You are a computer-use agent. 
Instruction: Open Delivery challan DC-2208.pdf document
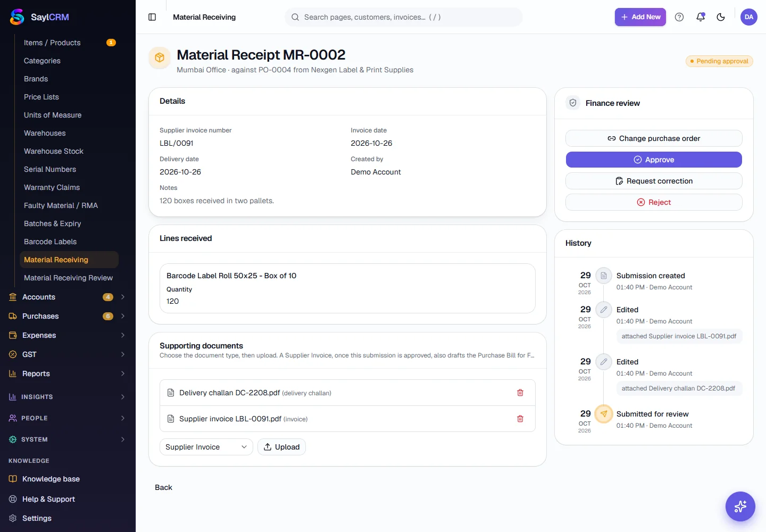pos(230,393)
